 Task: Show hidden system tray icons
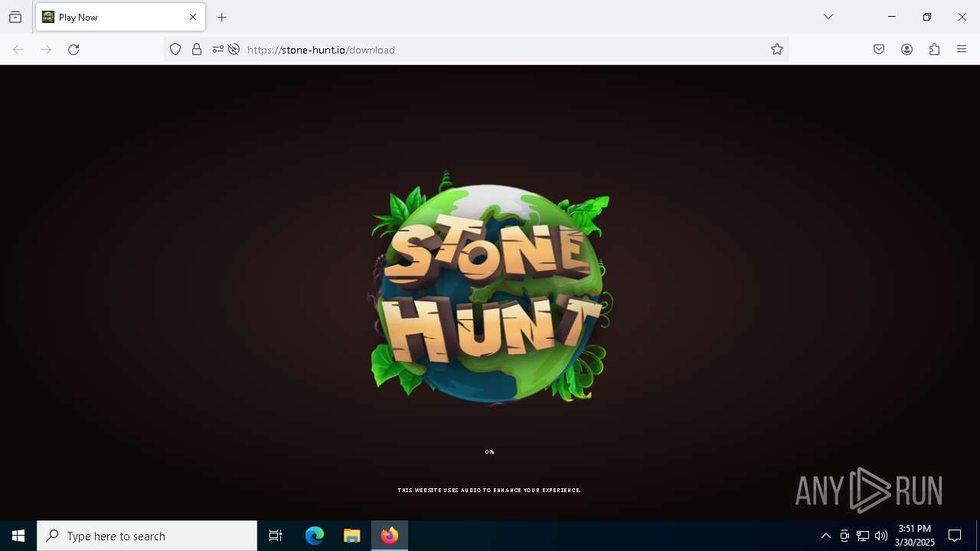pos(825,536)
